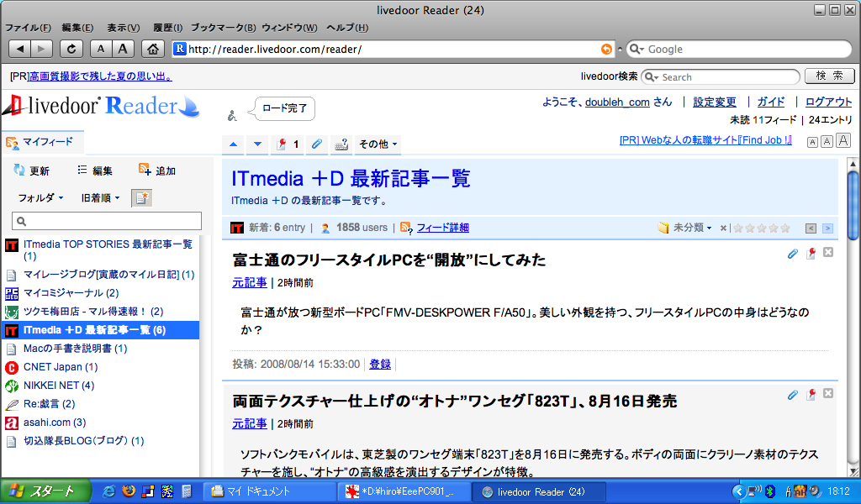
Task: Toggle the new-items-only notepad button
Action: click(x=141, y=198)
